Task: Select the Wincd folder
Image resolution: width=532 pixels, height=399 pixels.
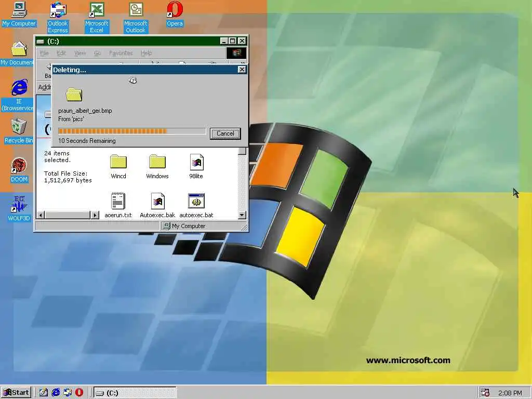Action: coord(118,167)
